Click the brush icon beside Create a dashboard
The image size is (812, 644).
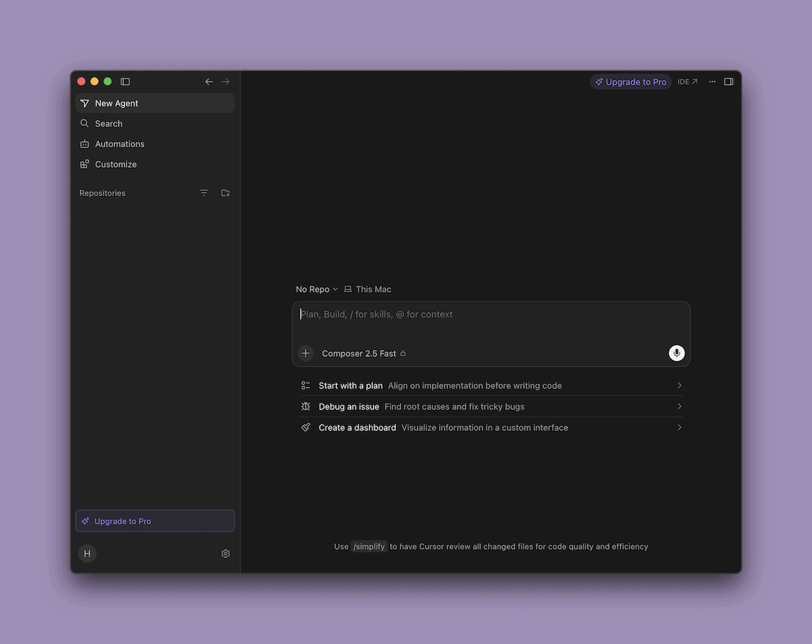(x=306, y=428)
